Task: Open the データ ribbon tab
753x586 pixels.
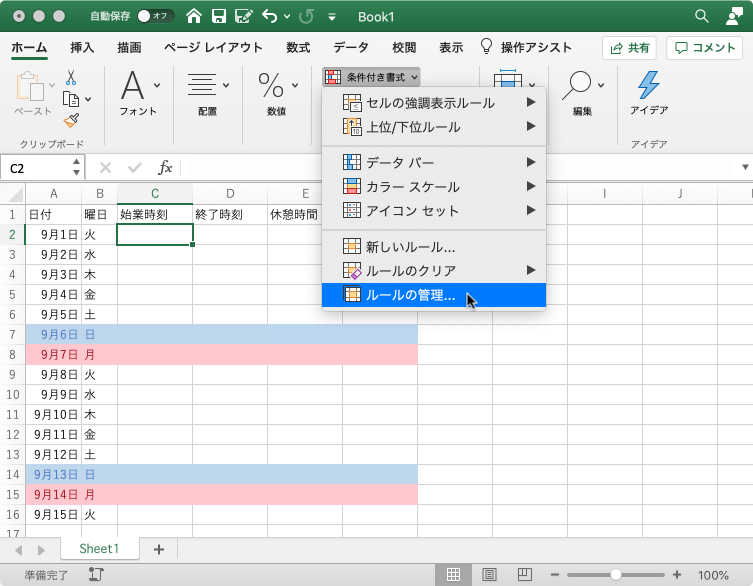Action: tap(351, 48)
